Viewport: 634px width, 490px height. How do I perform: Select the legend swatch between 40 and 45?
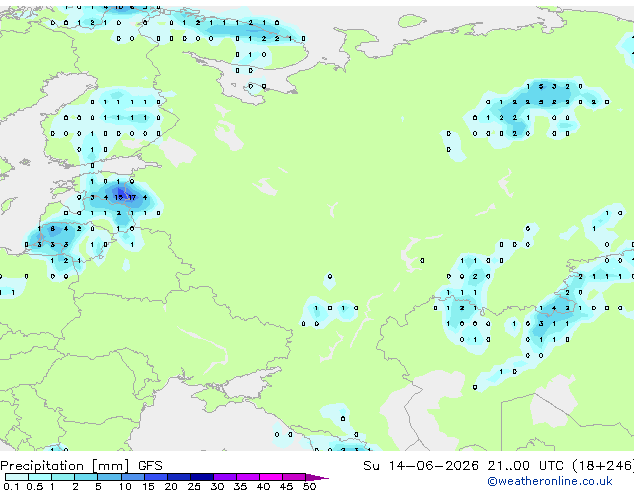(x=271, y=477)
